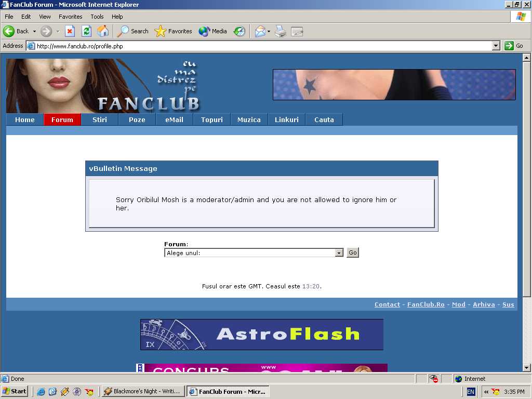
Task: Click the Edit page icon
Action: click(x=297, y=31)
